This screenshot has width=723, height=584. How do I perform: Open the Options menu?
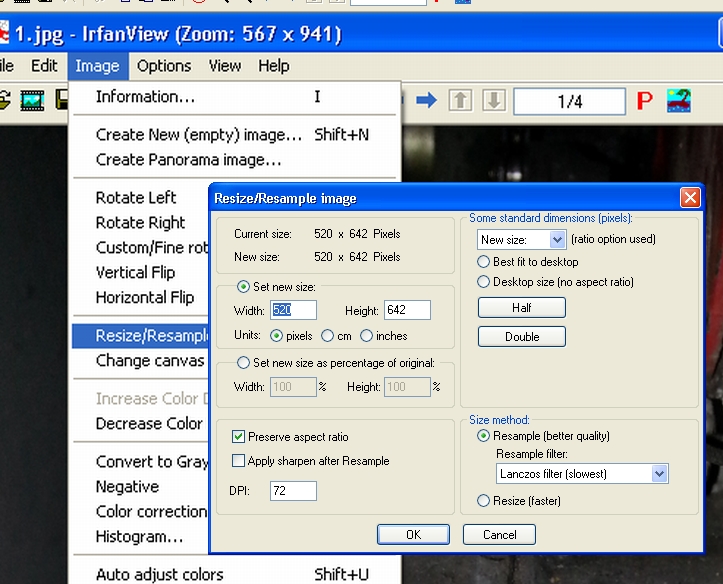click(164, 66)
